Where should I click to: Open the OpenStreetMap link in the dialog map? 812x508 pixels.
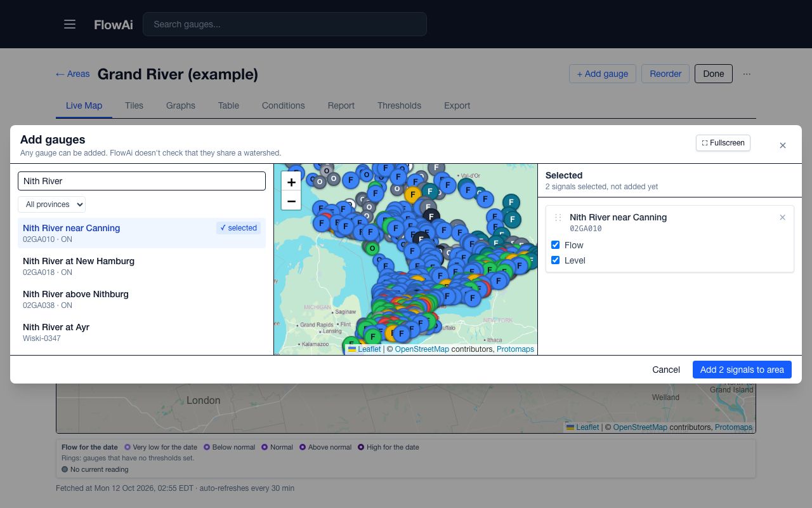422,349
